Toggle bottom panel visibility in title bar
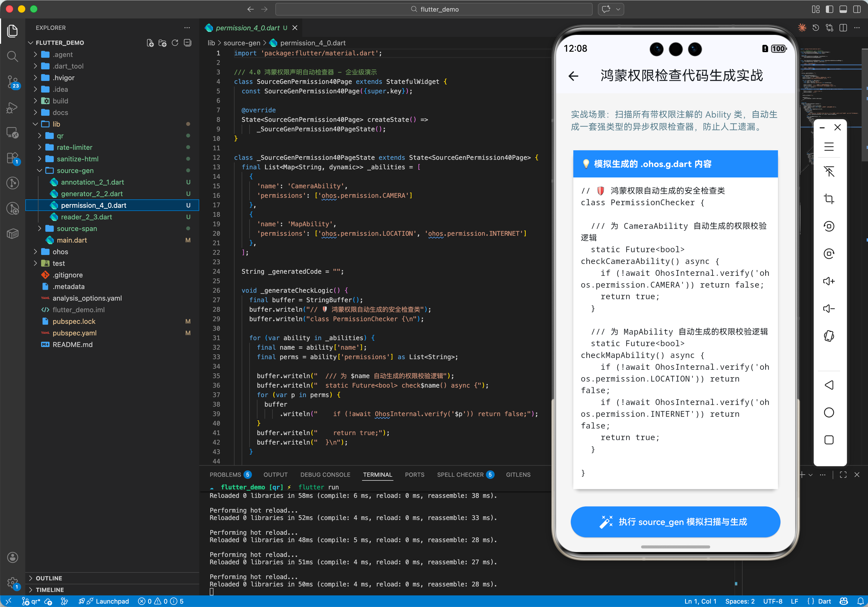Viewport: 868px width, 607px height. point(843,9)
